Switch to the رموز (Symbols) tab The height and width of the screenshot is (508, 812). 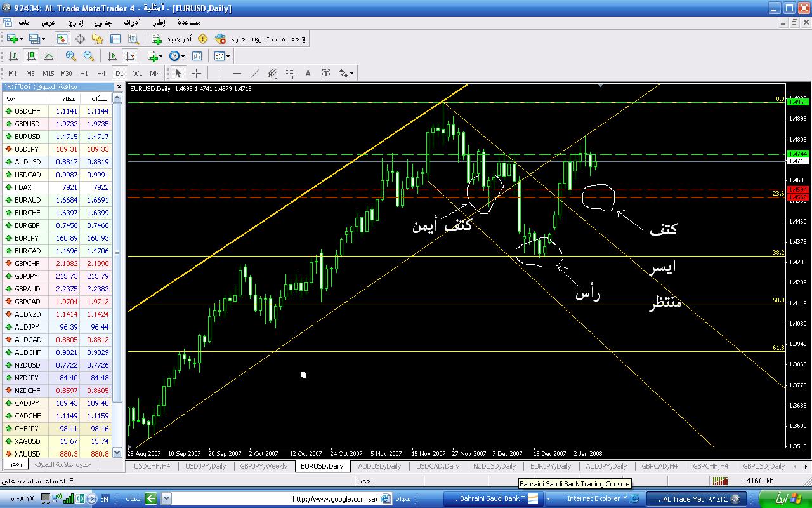tap(15, 465)
